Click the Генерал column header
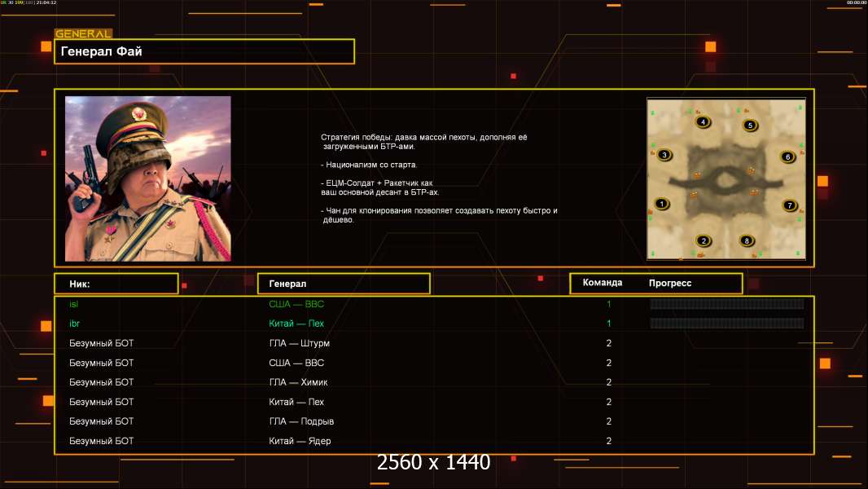This screenshot has width=868, height=489. click(344, 284)
